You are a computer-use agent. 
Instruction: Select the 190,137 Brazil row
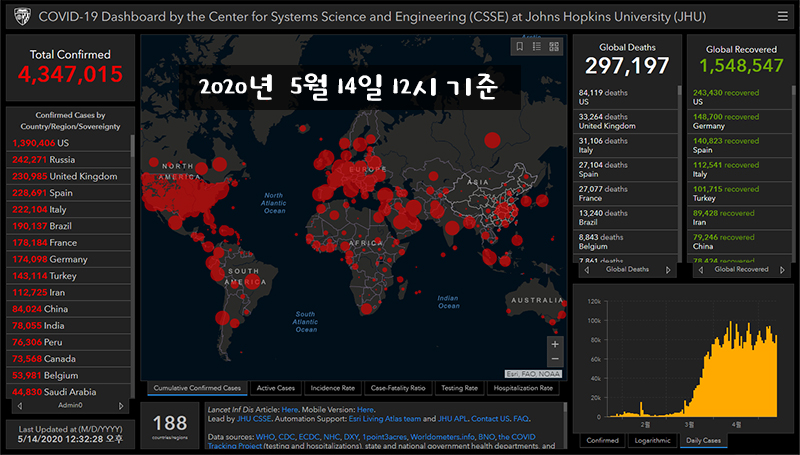[68, 226]
